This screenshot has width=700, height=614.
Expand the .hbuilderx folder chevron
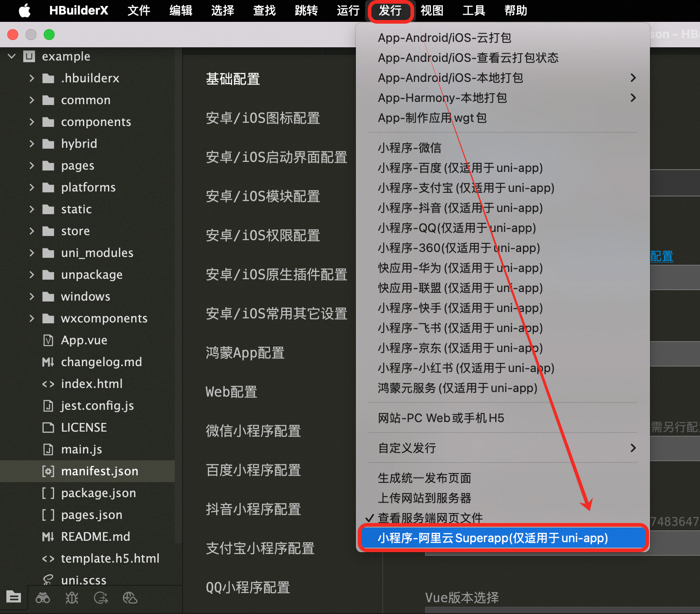(x=32, y=78)
